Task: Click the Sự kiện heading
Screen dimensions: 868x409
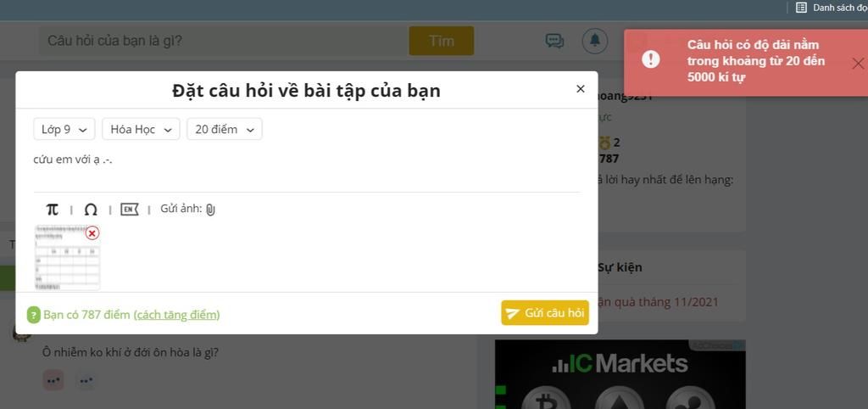Action: point(620,267)
